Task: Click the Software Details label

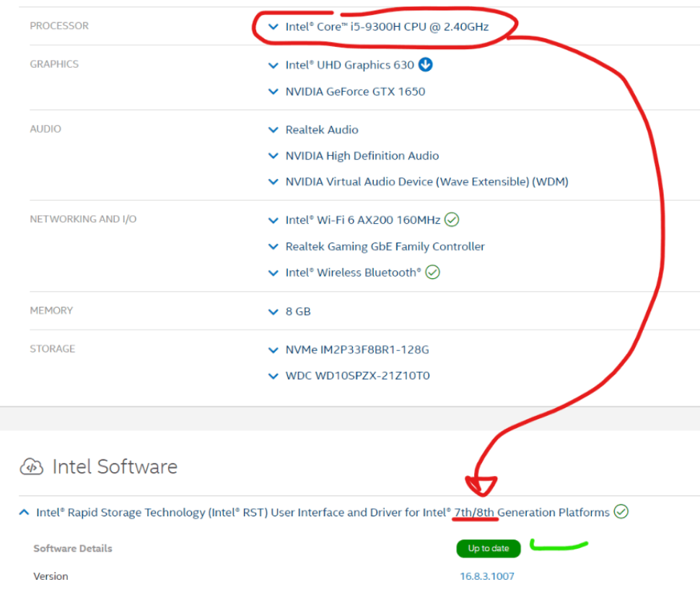Action: 73,548
